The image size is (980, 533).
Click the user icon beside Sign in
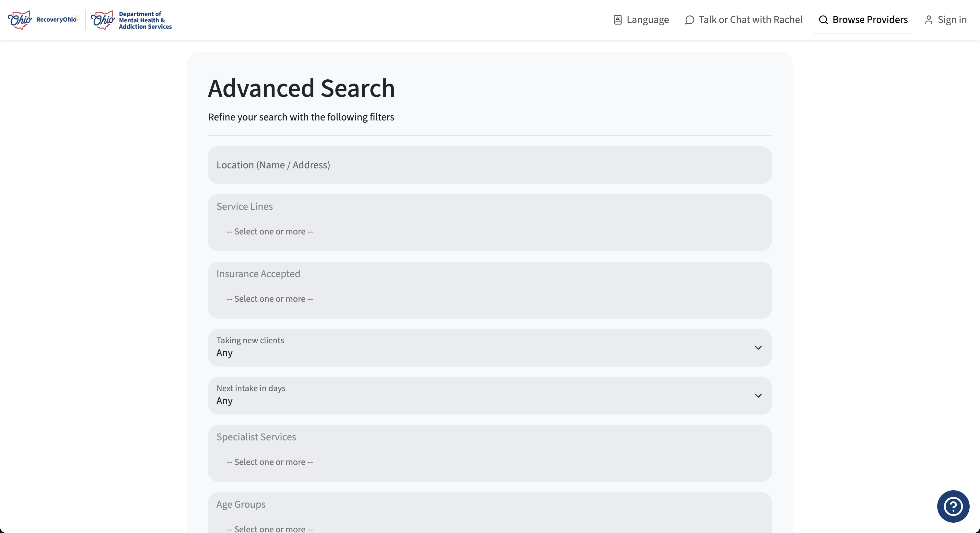[929, 20]
